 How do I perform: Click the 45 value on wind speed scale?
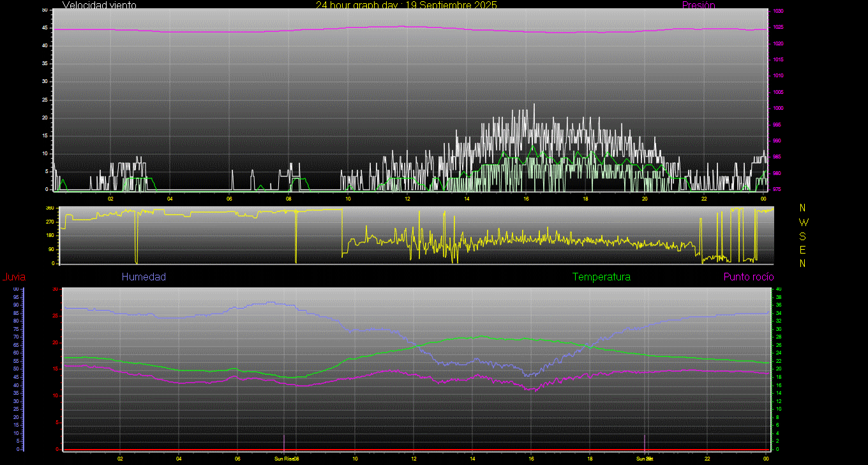45,27
